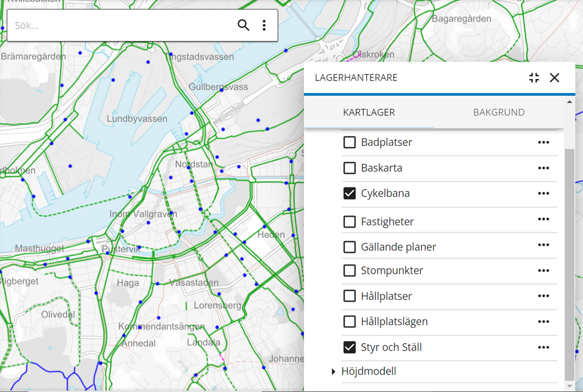The image size is (583, 392).
Task: Open options menu for the Styr och Ställ layer
Action: point(543,347)
